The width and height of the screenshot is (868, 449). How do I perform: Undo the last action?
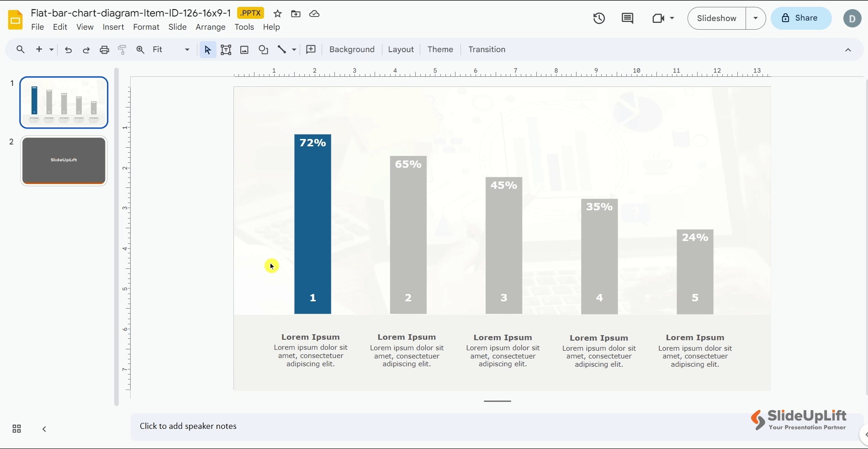pos(68,49)
